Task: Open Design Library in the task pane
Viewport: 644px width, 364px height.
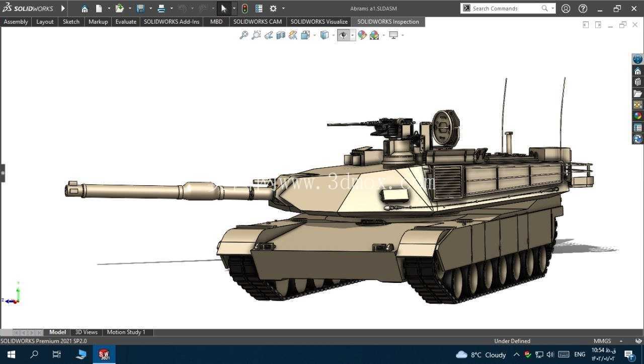Action: click(637, 82)
